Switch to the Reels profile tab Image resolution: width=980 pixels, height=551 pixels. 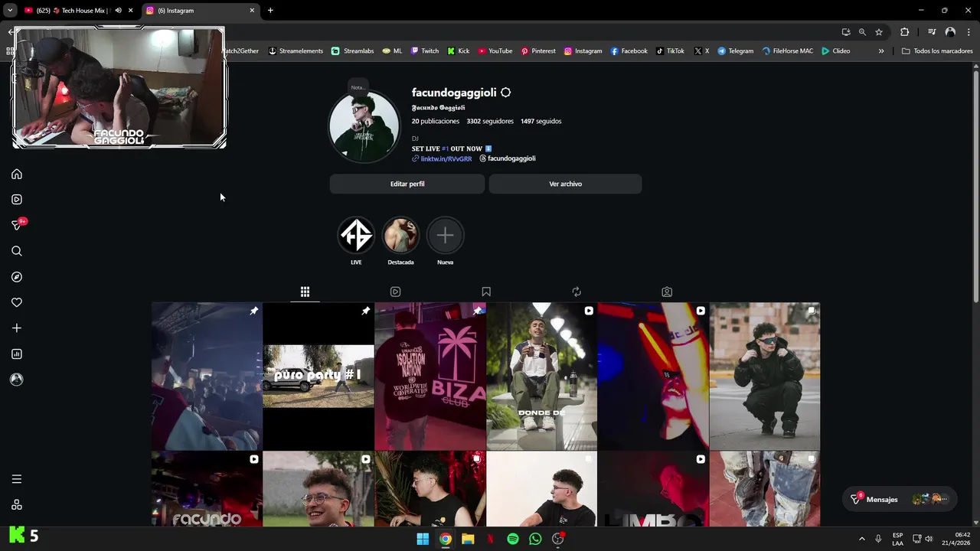pyautogui.click(x=395, y=292)
